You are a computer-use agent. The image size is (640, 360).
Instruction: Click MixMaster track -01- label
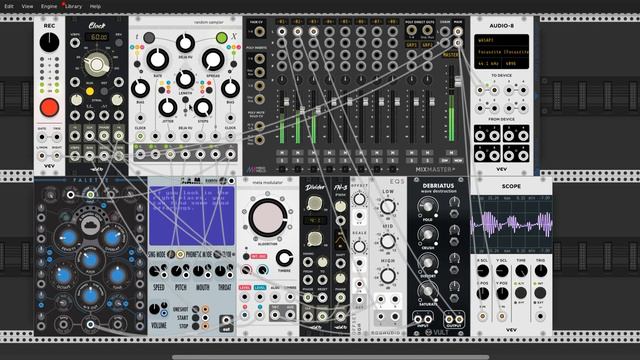pos(282,22)
